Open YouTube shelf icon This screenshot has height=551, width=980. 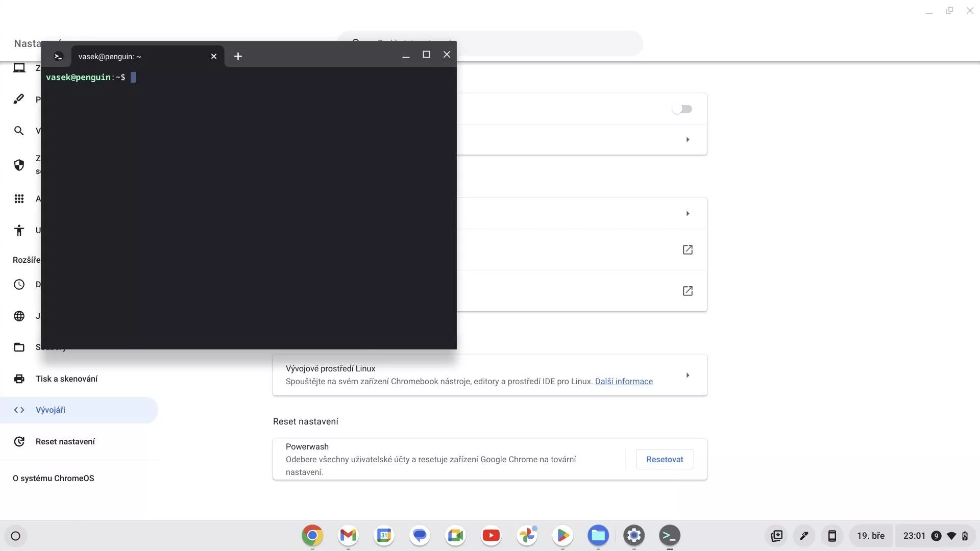click(x=491, y=536)
